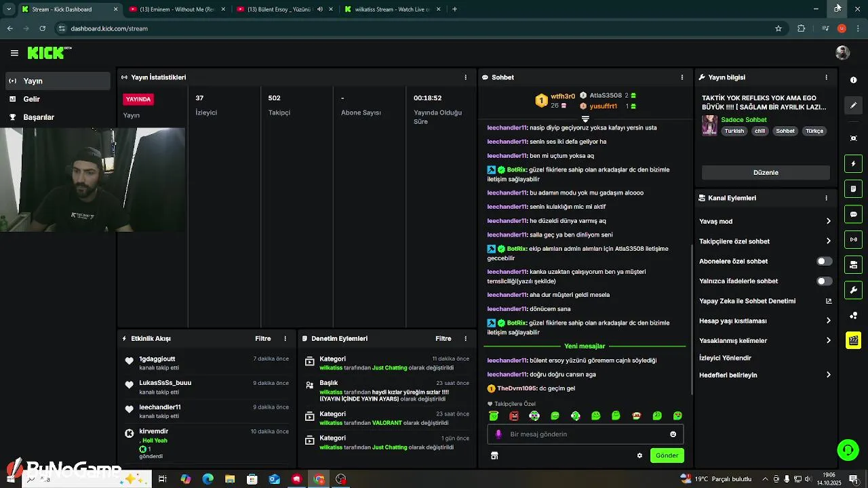
Task: Open File Explorer from taskbar
Action: click(x=230, y=479)
